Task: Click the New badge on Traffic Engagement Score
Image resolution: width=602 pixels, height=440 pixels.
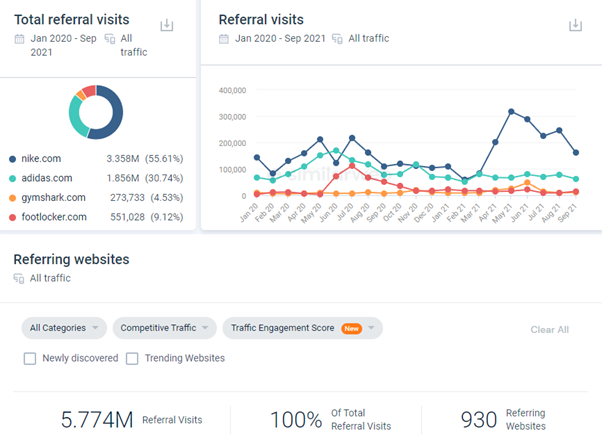Action: point(350,328)
